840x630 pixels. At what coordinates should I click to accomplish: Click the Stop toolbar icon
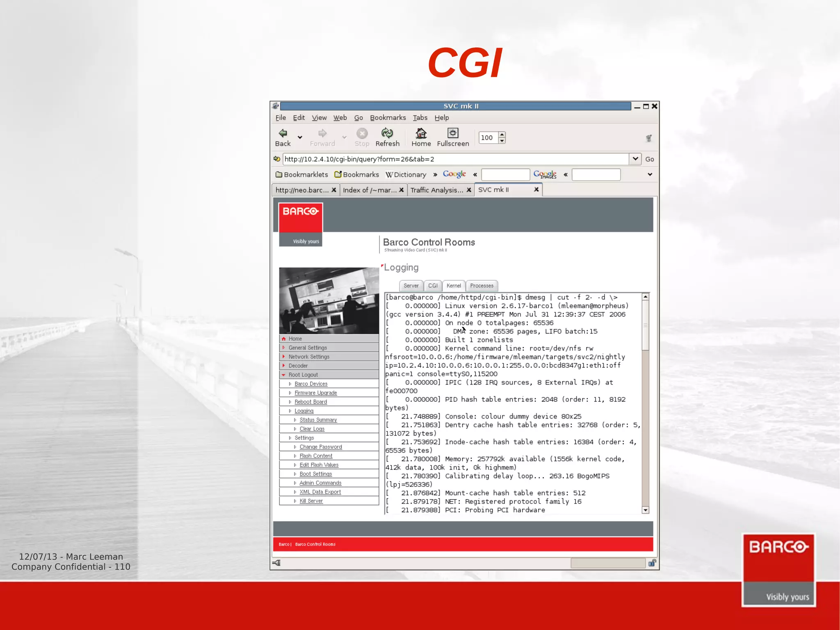[362, 133]
